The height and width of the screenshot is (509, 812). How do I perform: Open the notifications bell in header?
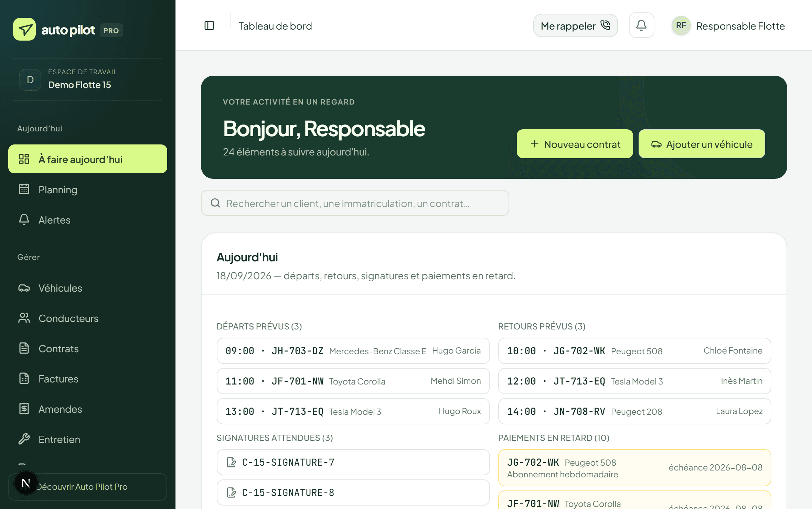click(641, 25)
